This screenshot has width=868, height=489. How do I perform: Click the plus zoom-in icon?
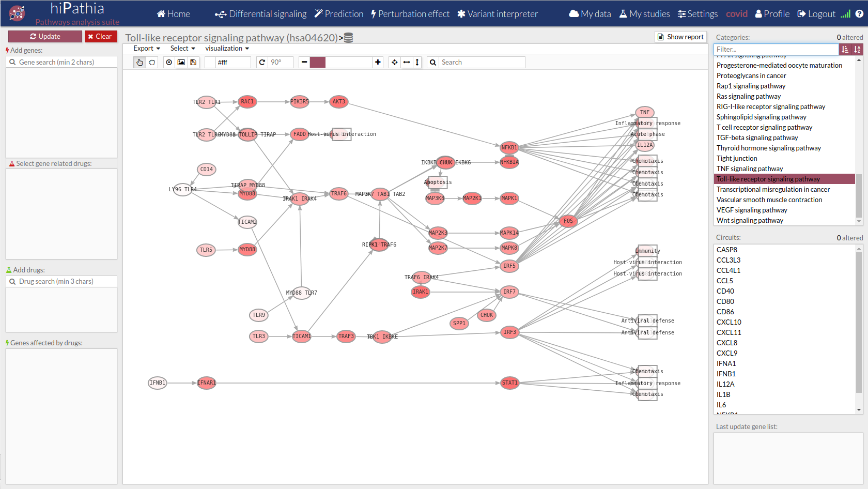tap(378, 62)
